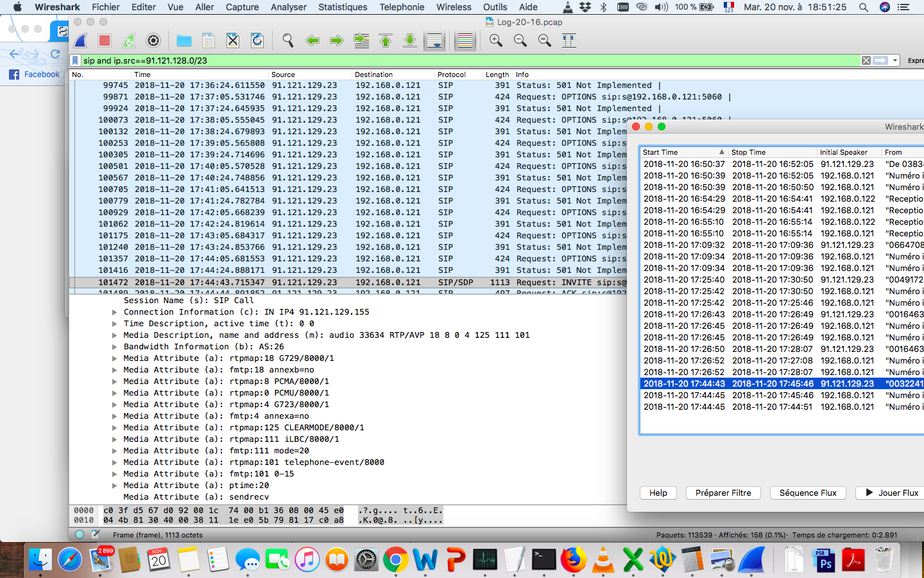924x578 pixels.
Task: Open a capture file via the folder icon
Action: coord(184,40)
